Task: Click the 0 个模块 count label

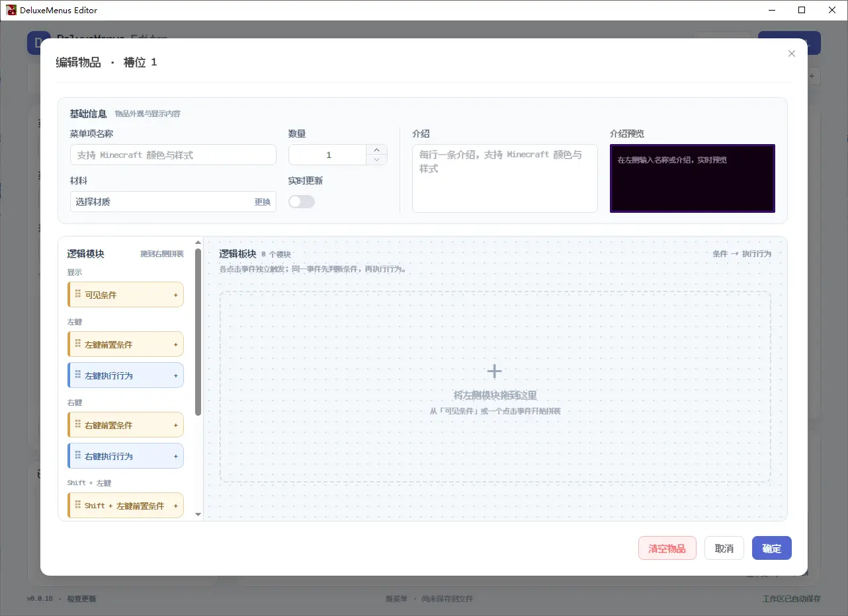Action: (276, 254)
